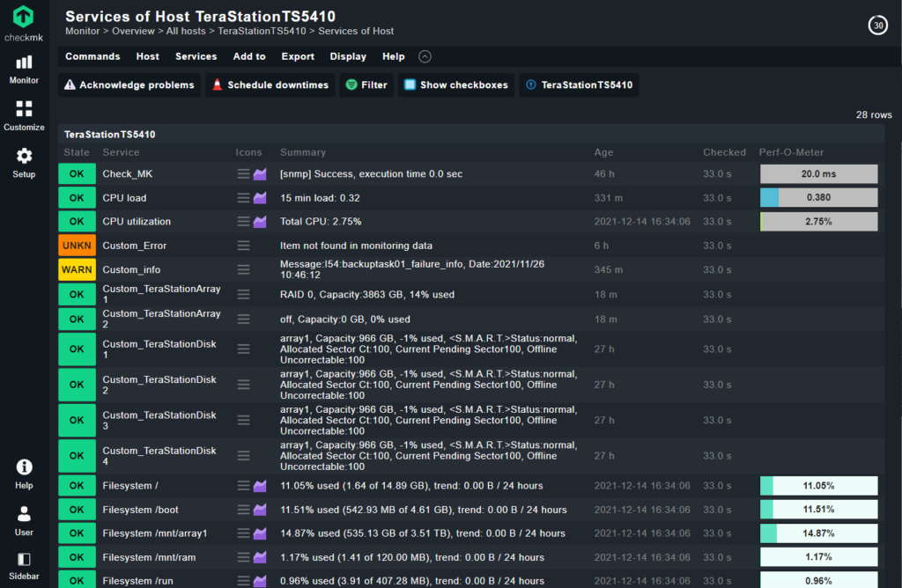The width and height of the screenshot is (902, 588).
Task: Go to Monitor breadcrumb link
Action: [x=82, y=31]
